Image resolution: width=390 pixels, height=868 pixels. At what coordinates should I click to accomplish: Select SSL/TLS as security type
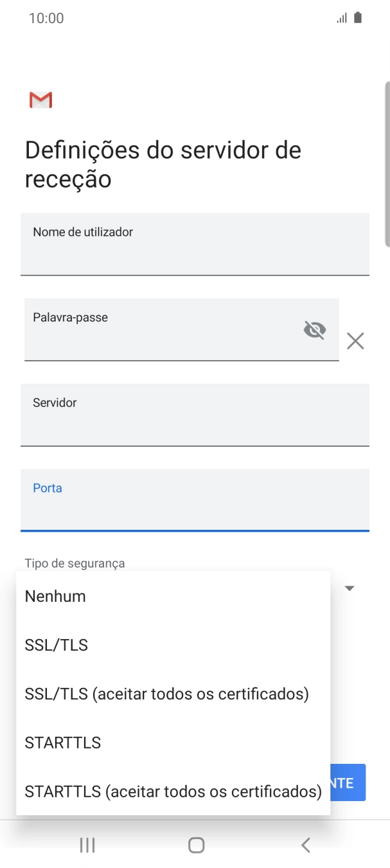[x=56, y=645]
